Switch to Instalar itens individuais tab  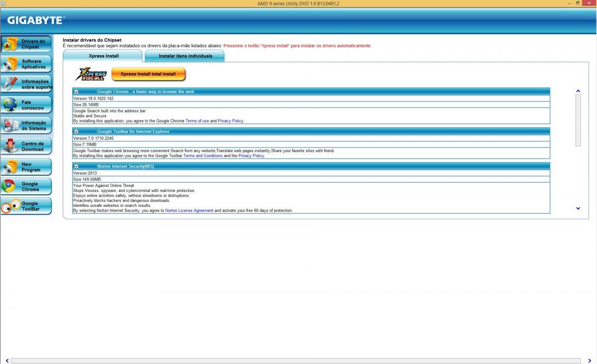(x=185, y=56)
